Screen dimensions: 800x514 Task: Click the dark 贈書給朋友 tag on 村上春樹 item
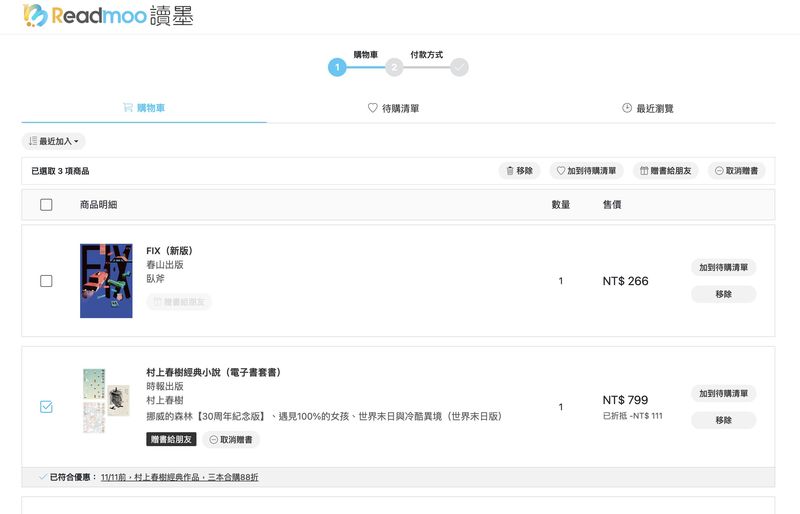click(x=171, y=439)
